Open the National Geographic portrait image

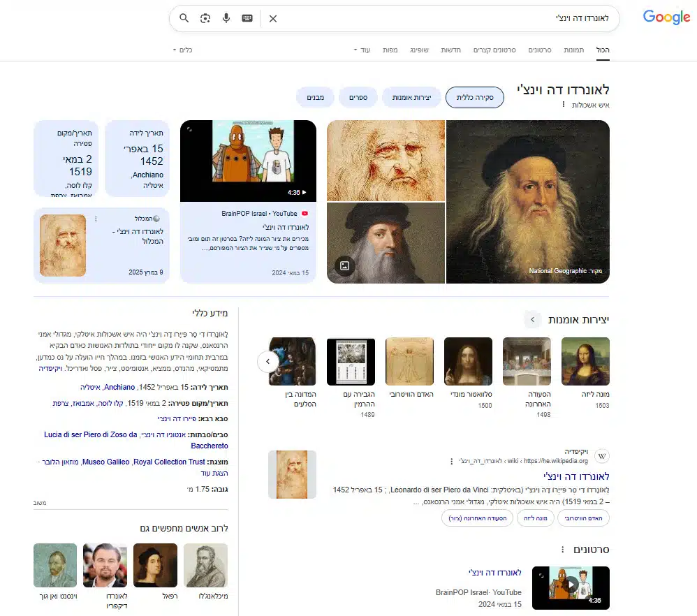[528, 202]
